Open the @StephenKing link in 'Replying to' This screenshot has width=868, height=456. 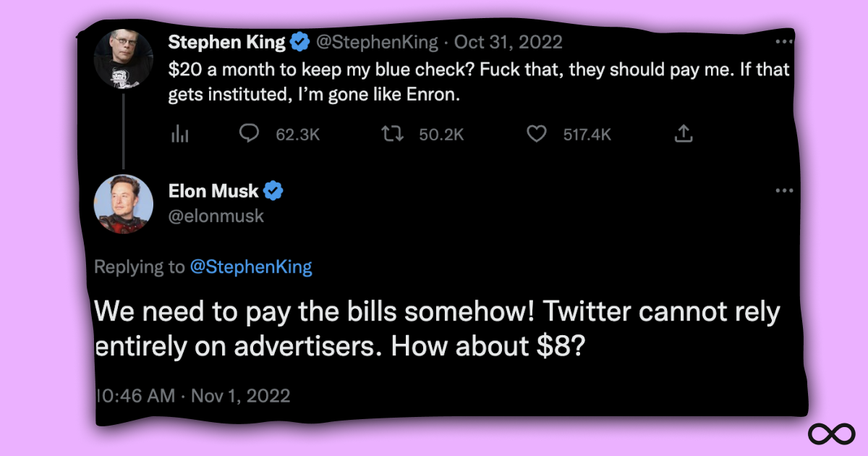pyautogui.click(x=252, y=266)
